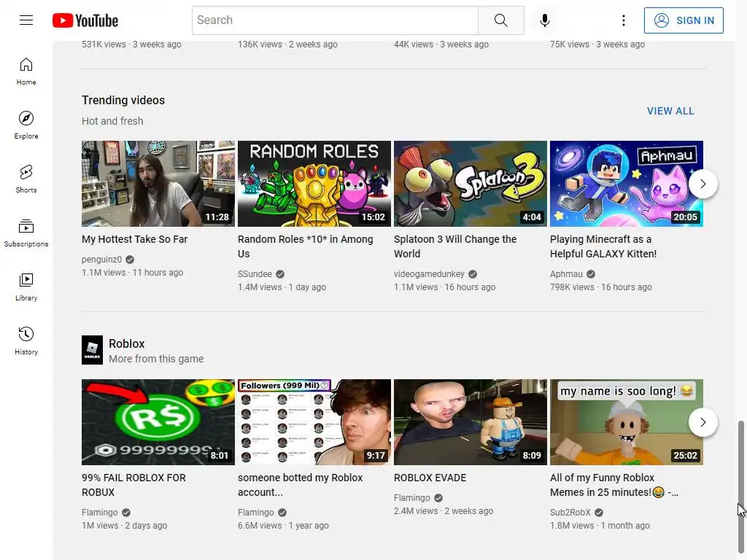Click videogamedunkey verified badge
747x560 pixels.
pyautogui.click(x=473, y=274)
